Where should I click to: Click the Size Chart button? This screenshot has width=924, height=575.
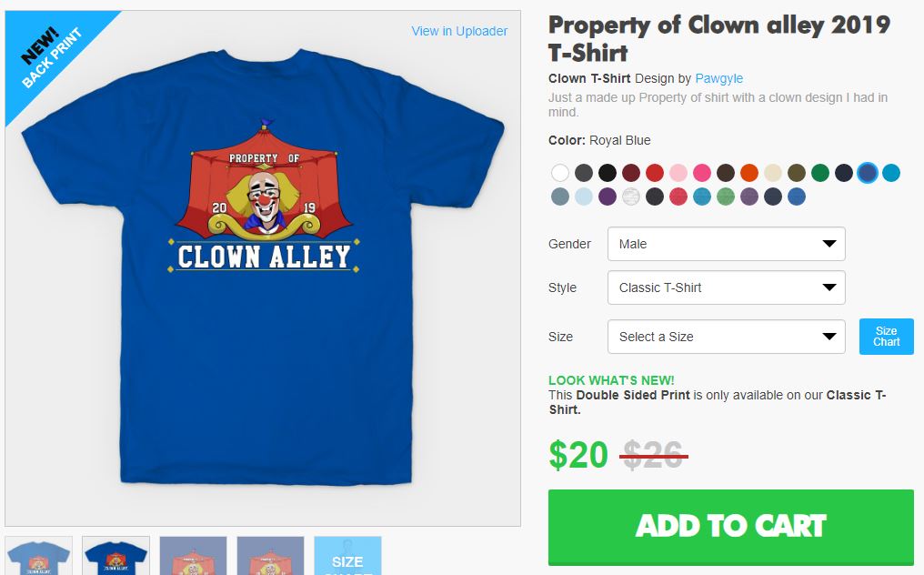[x=886, y=337]
